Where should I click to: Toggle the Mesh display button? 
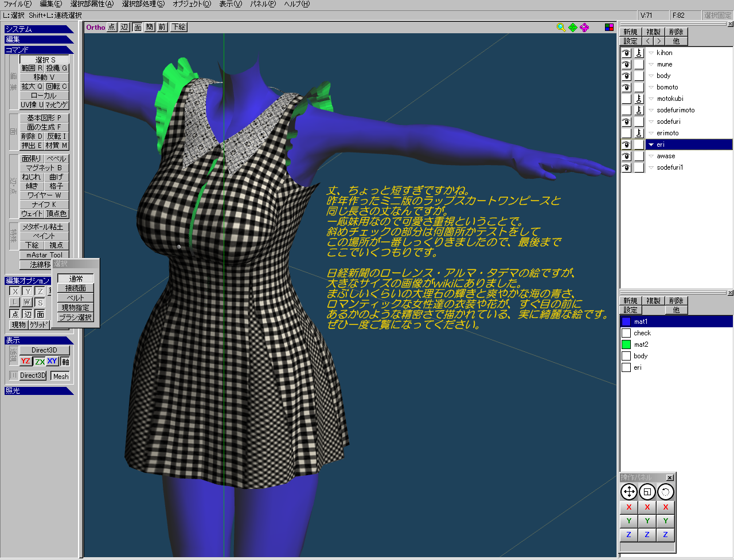(61, 376)
